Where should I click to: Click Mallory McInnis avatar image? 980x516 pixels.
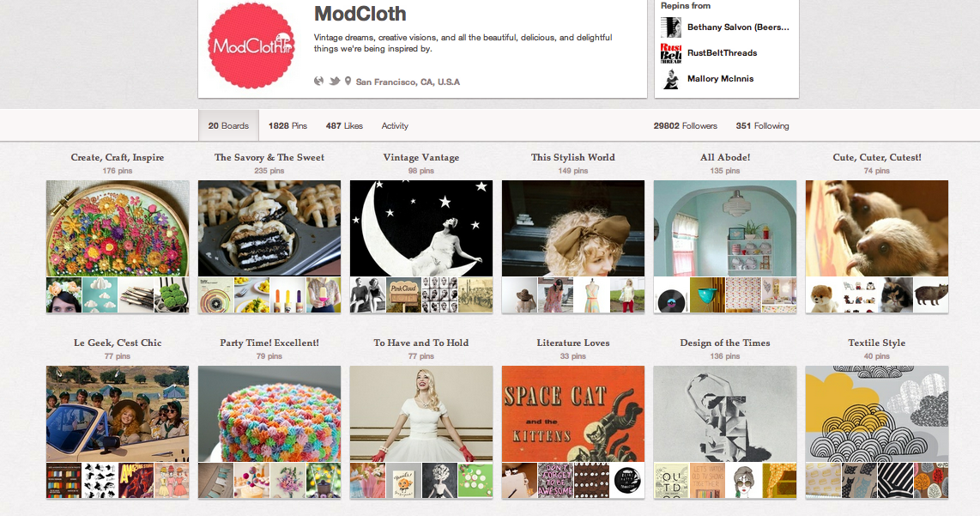(670, 79)
